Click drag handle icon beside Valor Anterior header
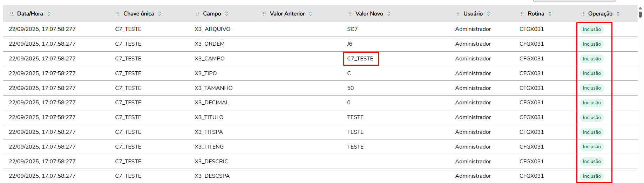This screenshot has width=644, height=183. [x=264, y=14]
